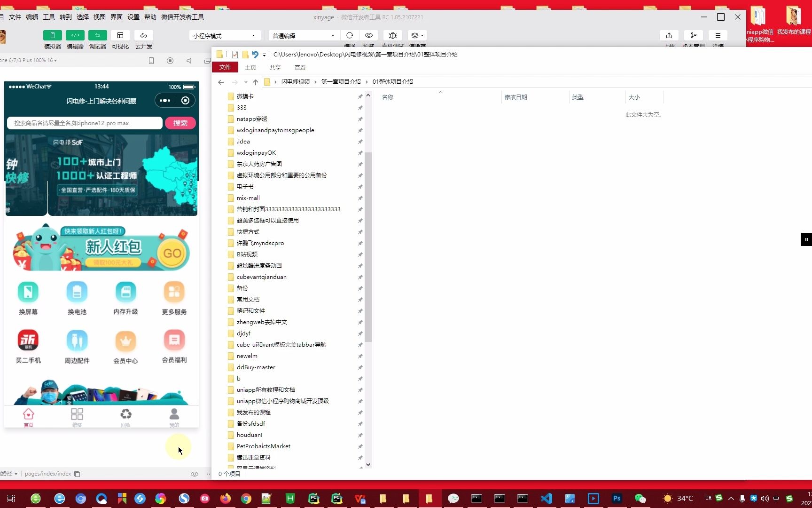Image resolution: width=812 pixels, height=508 pixels.
Task: Toggle the simulator mute speaker icon
Action: [x=189, y=61]
